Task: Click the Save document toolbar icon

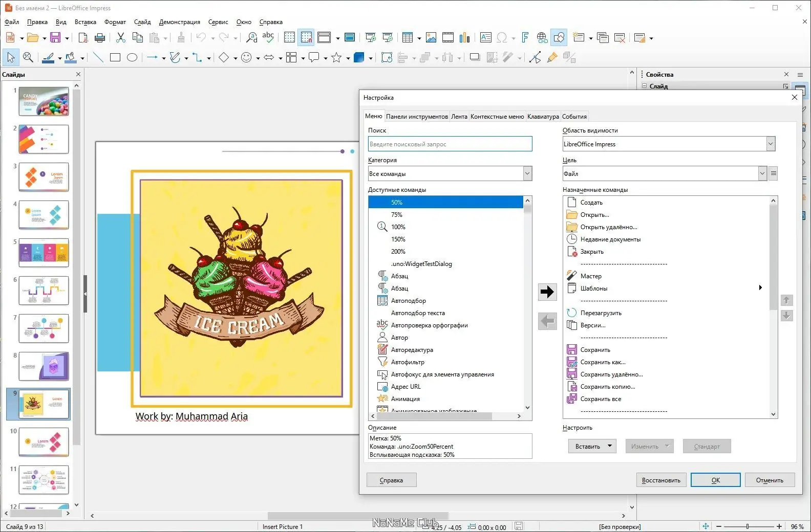Action: point(55,38)
